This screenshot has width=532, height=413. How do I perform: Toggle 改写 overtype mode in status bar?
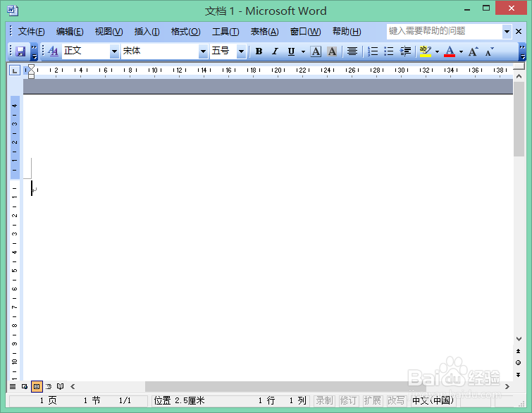396,400
